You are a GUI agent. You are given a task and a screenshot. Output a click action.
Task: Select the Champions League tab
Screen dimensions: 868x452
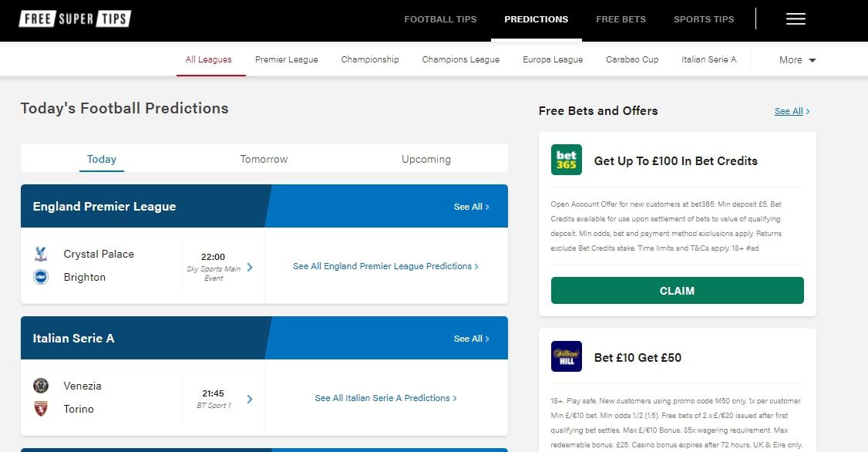click(x=460, y=59)
